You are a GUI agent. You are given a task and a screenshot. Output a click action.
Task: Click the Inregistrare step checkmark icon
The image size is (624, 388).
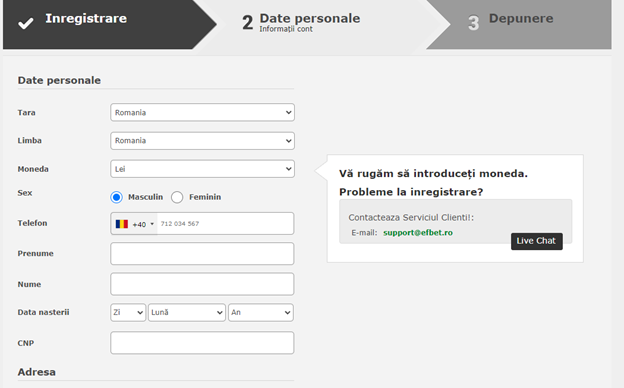coord(25,23)
